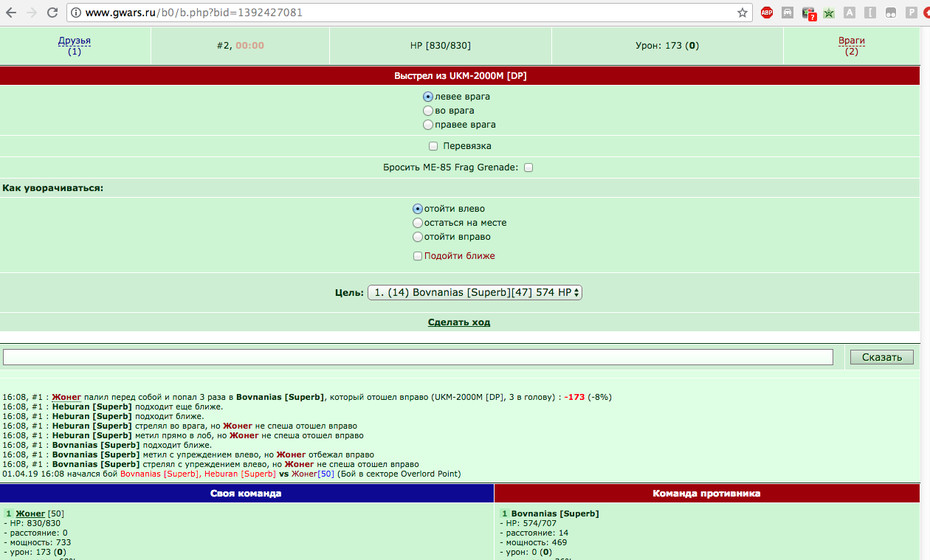Open the Цель target dropdown
Image resolution: width=930 pixels, height=560 pixels.
coord(474,292)
